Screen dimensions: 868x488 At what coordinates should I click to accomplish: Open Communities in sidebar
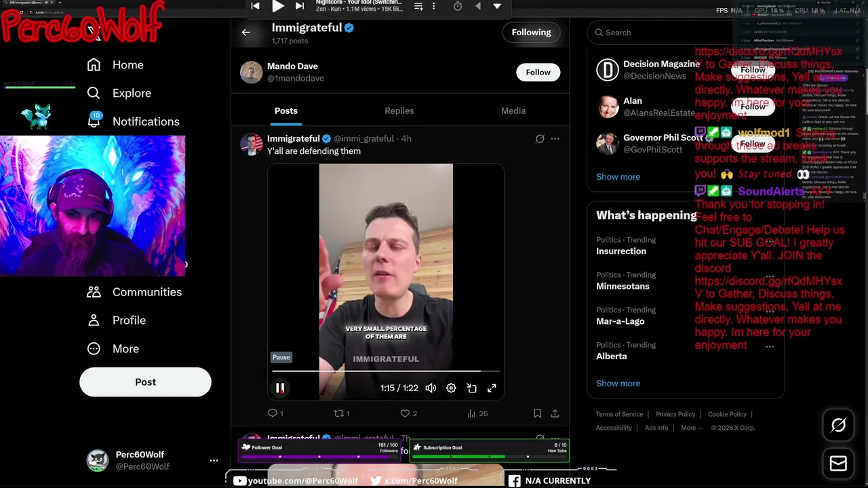point(134,292)
